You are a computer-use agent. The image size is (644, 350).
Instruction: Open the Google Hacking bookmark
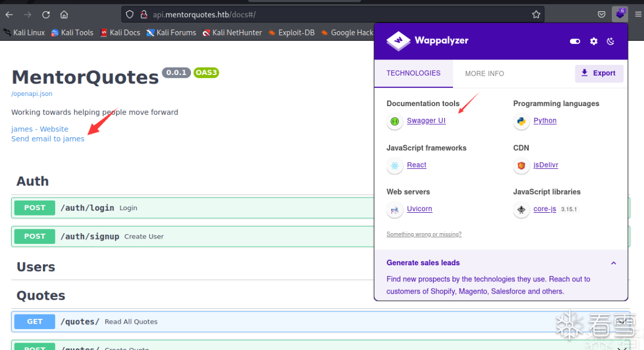347,33
